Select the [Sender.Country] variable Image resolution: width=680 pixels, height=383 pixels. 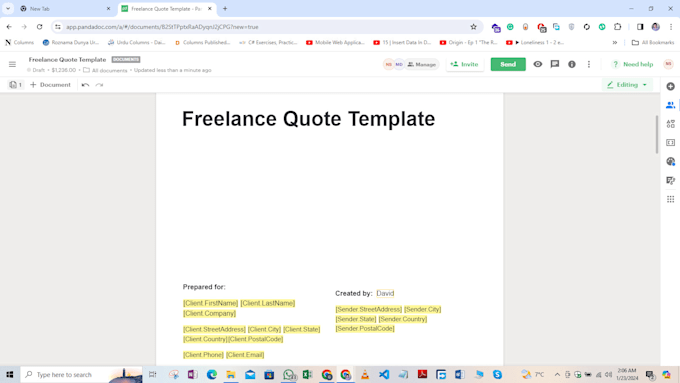(x=403, y=319)
